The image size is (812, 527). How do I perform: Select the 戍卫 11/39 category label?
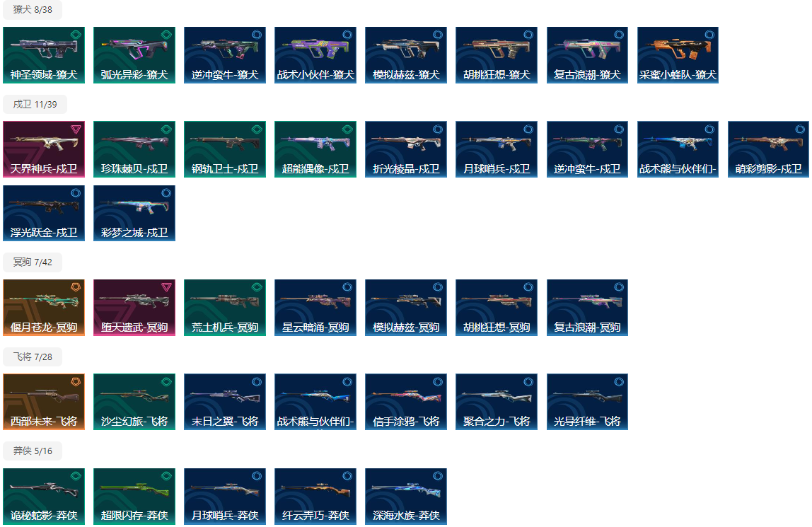pos(35,104)
